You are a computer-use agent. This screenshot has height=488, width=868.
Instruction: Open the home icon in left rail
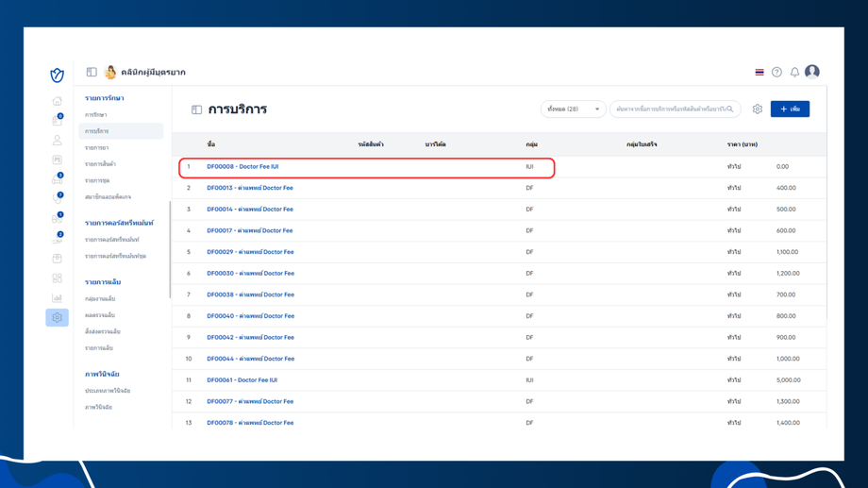(57, 101)
